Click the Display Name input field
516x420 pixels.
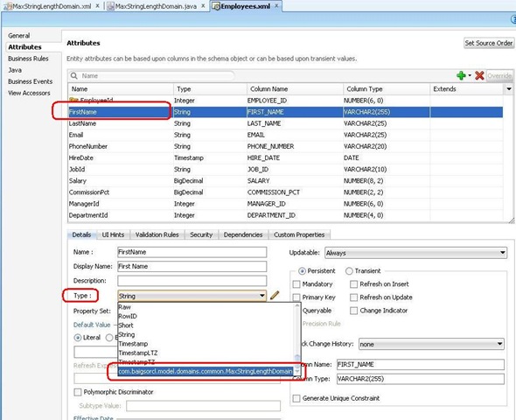tap(192, 266)
